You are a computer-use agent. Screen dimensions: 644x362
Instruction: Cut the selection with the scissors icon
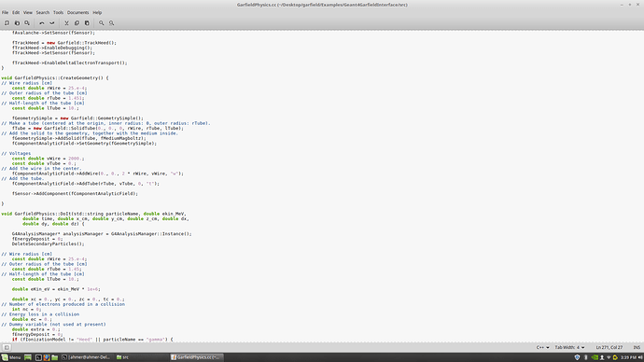66,23
